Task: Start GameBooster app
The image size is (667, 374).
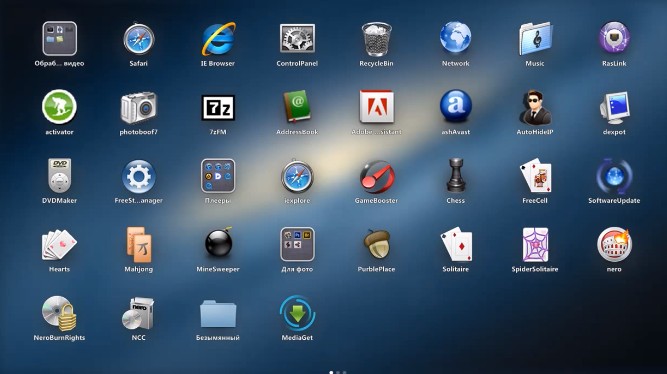Action: 376,177
